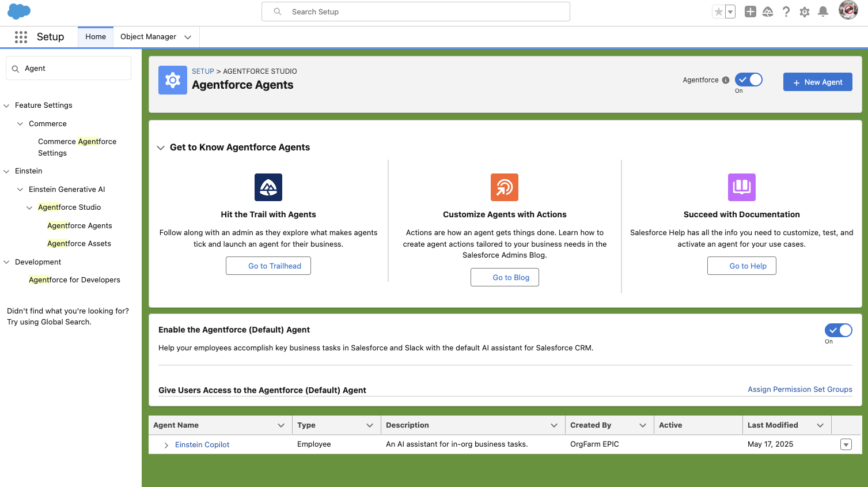Open Commerce Agentforce Settings in the sidebar
Image resolution: width=868 pixels, height=487 pixels.
pos(77,147)
